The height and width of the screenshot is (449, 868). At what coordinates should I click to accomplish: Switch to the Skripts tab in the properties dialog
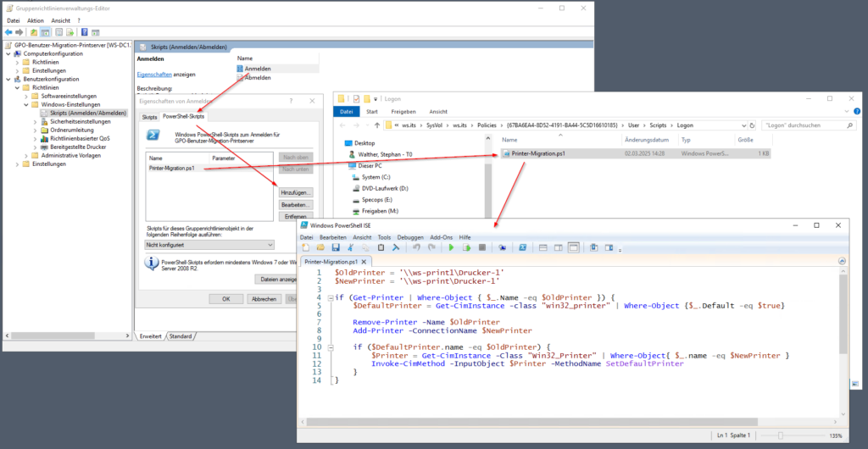(149, 117)
